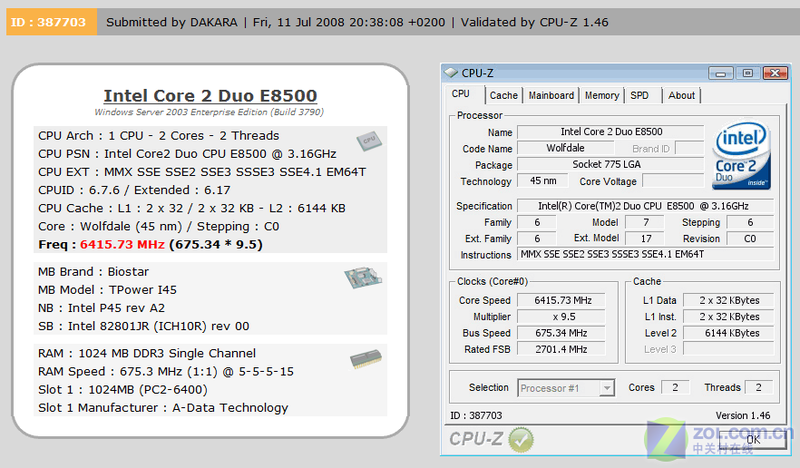
Task: Click the red 6415.73 MHz frequency text
Action: [x=122, y=244]
